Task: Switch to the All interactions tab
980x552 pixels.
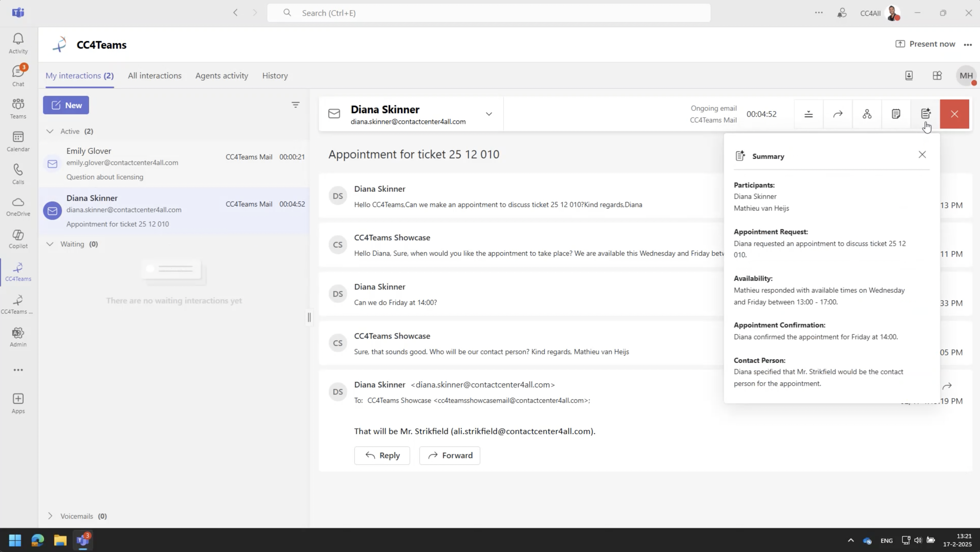Action: 154,75
